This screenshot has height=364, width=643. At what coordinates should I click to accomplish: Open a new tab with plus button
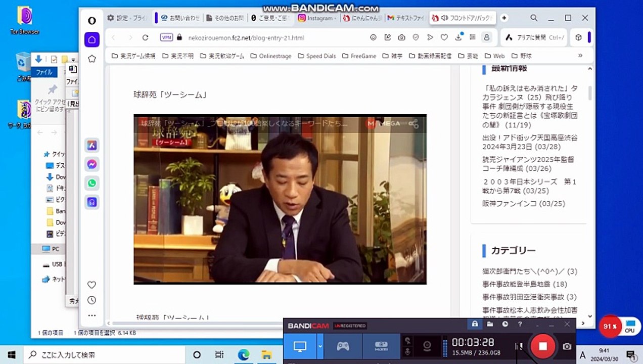pyautogui.click(x=504, y=18)
